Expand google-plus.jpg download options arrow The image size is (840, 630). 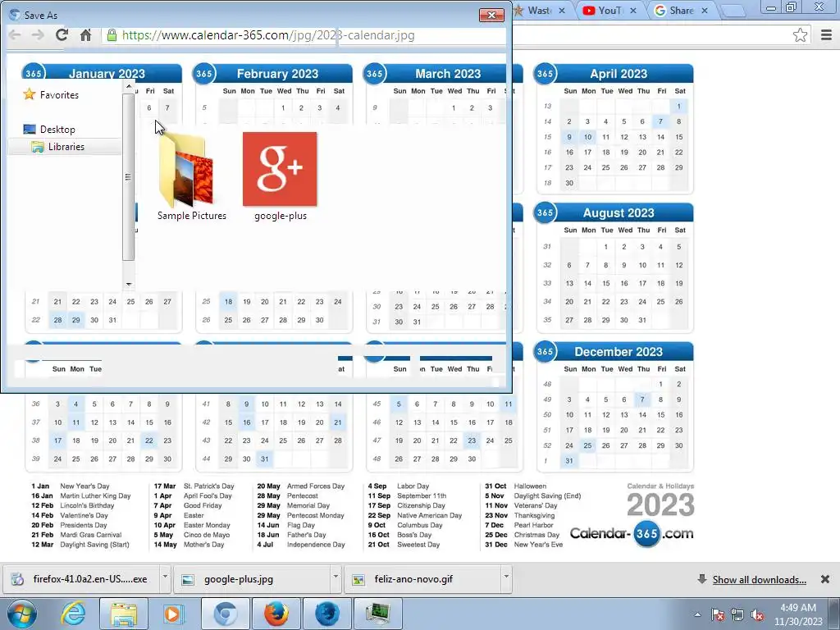[x=336, y=577]
